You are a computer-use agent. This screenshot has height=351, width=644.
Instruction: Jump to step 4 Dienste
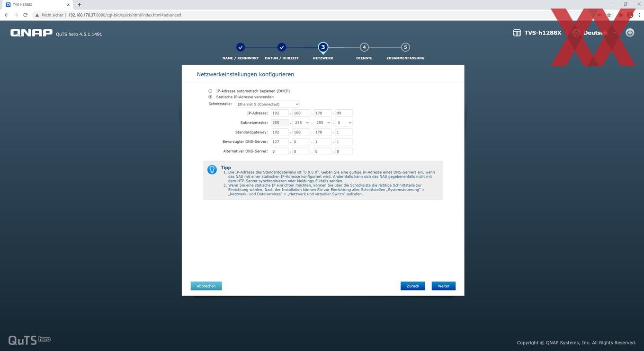click(364, 47)
